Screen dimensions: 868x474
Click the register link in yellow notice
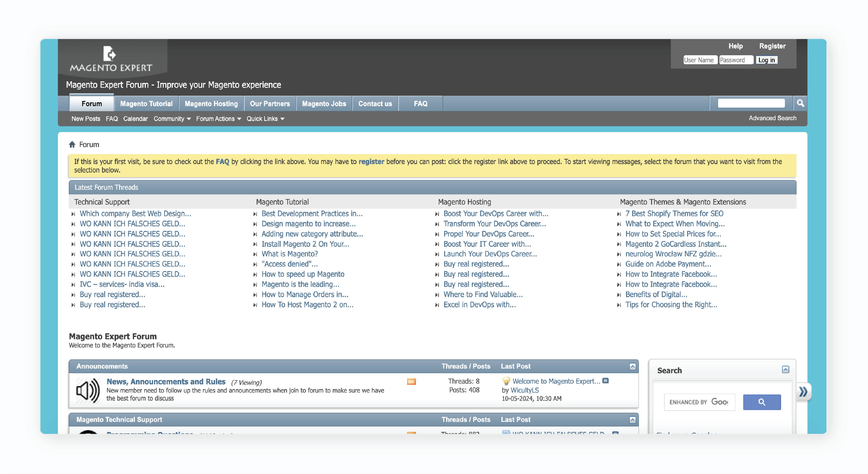tap(371, 161)
